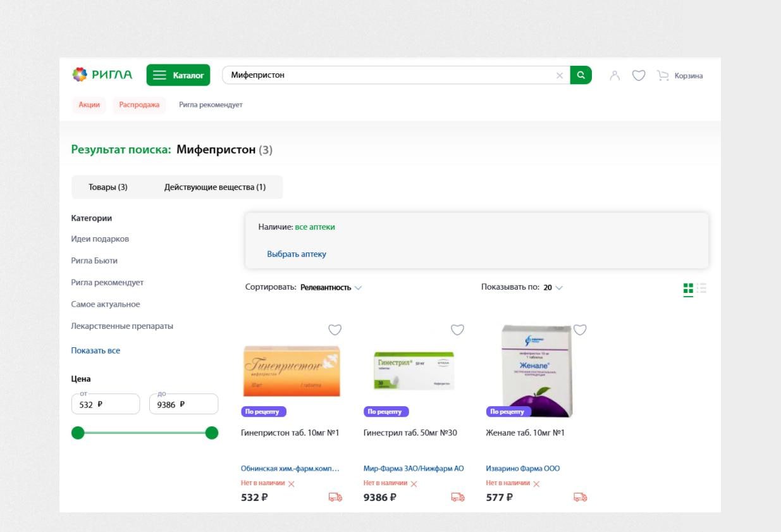The image size is (781, 532).
Task: Open the favorites heart icon in header
Action: [639, 76]
